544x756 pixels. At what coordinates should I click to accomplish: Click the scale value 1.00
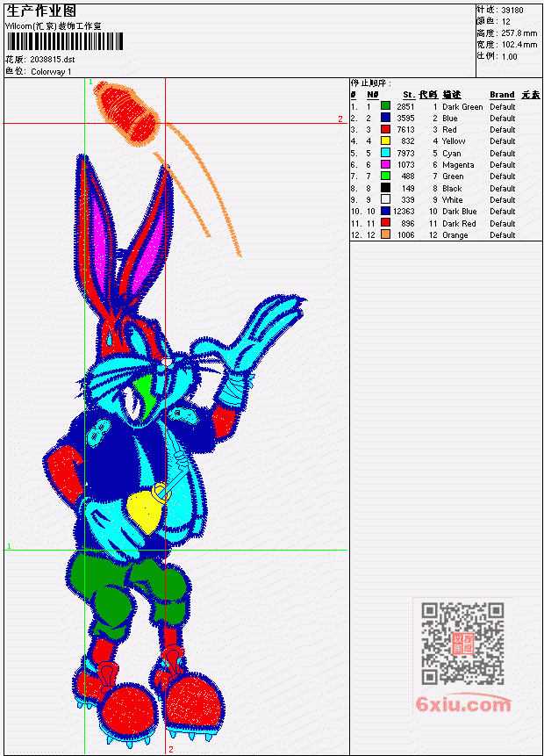coord(509,56)
